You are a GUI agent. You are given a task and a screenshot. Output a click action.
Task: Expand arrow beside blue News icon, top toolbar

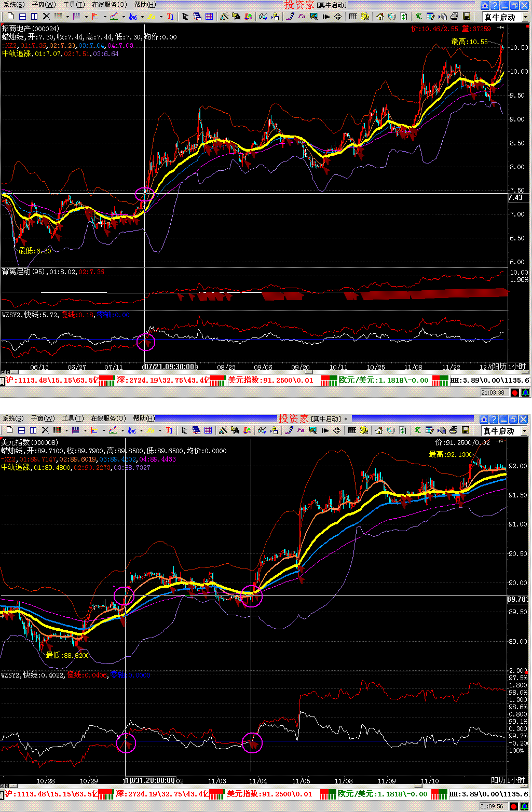point(142,17)
